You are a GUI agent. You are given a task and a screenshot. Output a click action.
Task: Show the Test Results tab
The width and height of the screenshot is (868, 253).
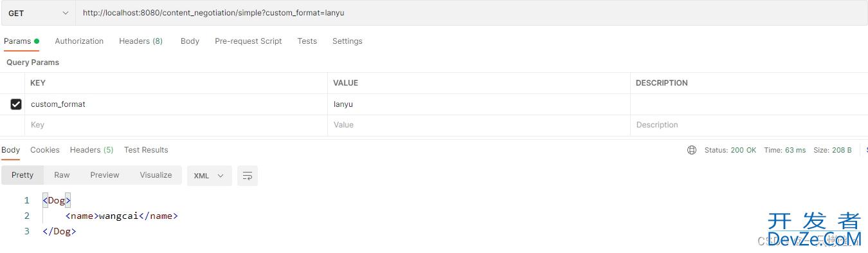point(146,150)
